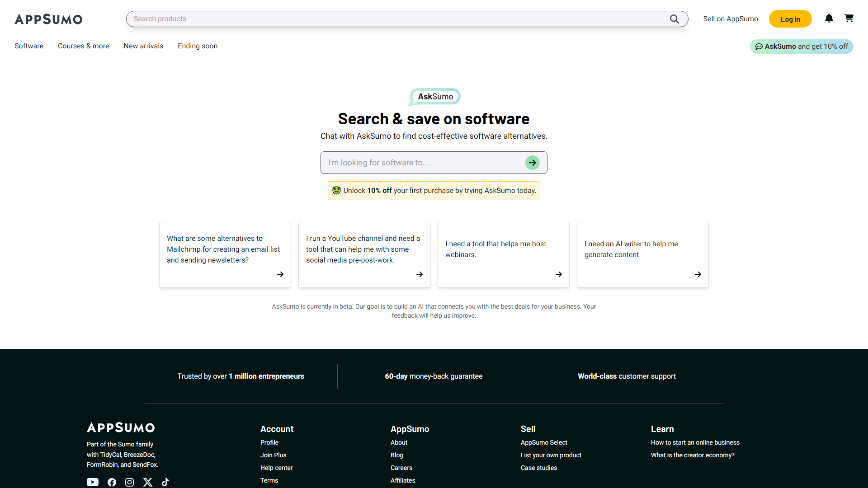Go to New arrivals

(143, 46)
